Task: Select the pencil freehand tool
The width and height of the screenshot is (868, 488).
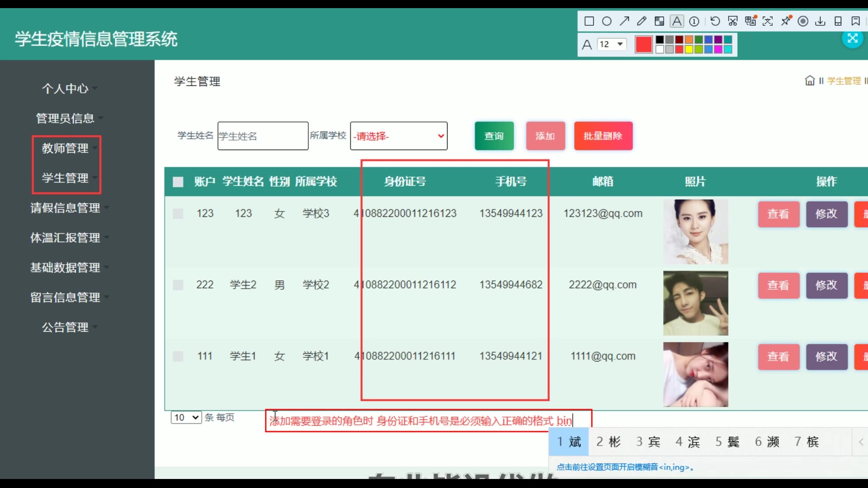Action: pyautogui.click(x=642, y=21)
